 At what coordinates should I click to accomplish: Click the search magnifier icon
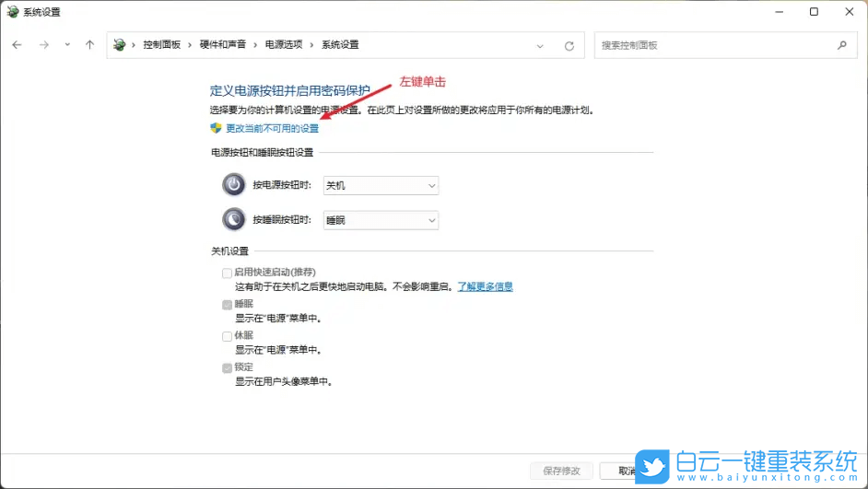841,45
